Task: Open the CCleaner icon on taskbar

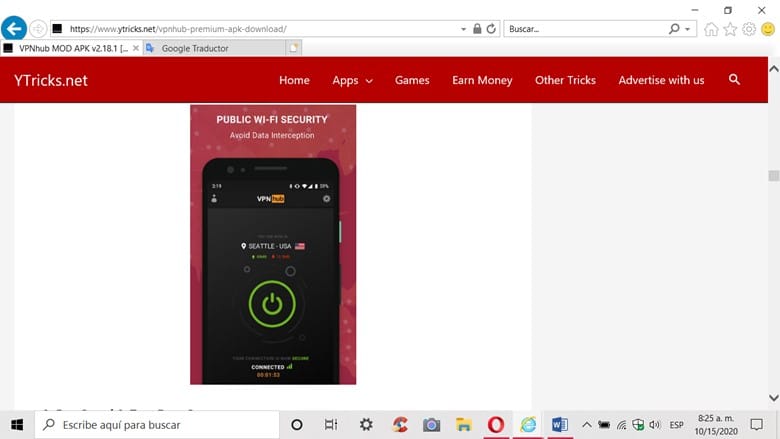Action: point(400,425)
